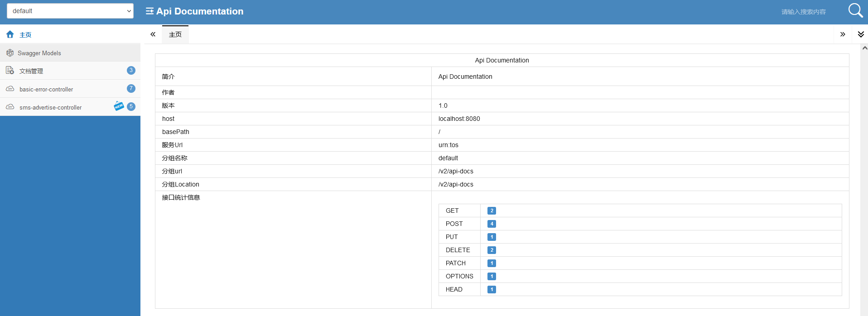
Task: Focus the search input field
Action: pos(803,12)
